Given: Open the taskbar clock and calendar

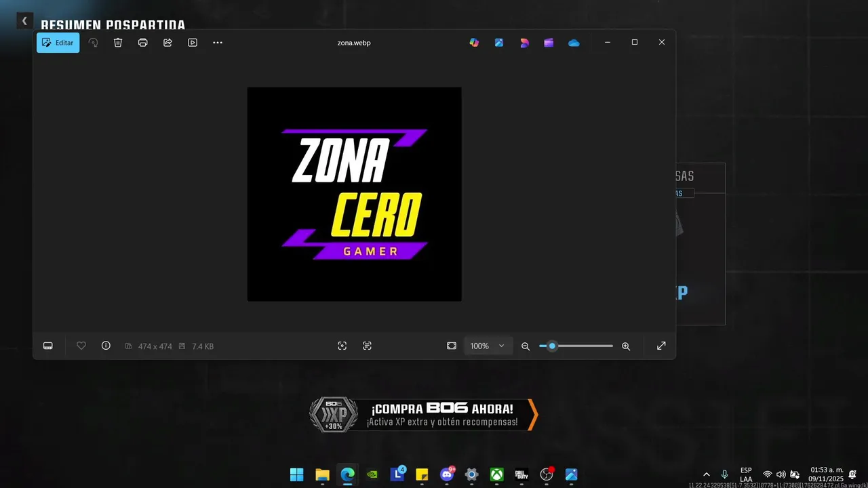Looking at the screenshot, I should pyautogui.click(x=825, y=474).
